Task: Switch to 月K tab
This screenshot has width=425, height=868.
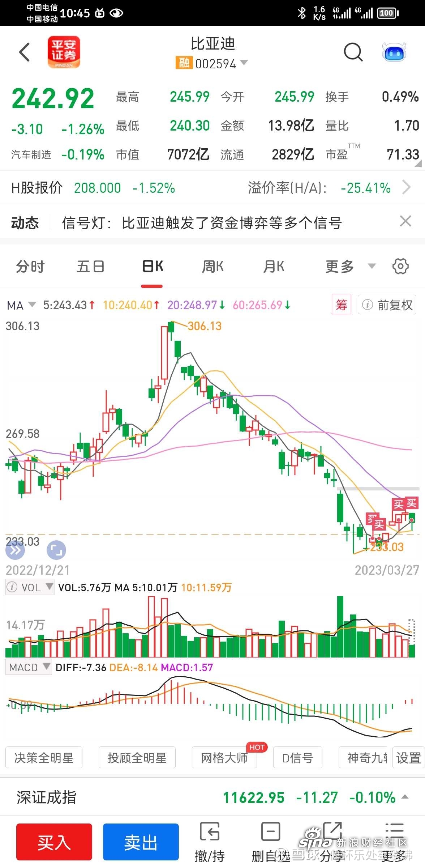Action: click(x=274, y=267)
